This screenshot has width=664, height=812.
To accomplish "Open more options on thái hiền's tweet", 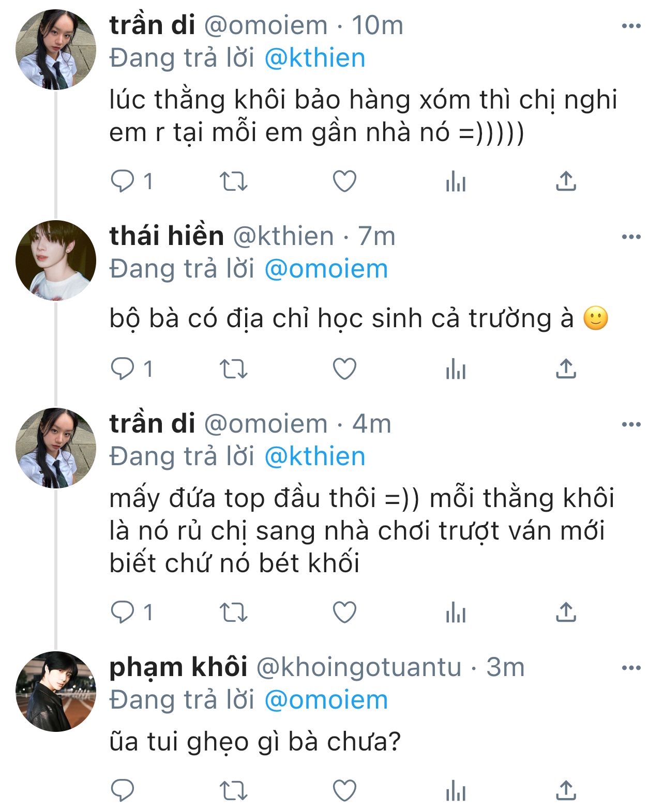I will 631,237.
